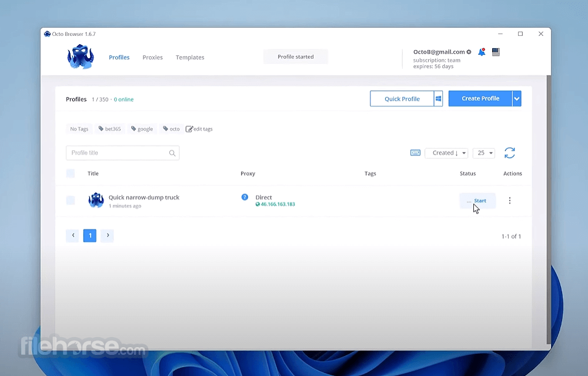Click the Title column header
Viewport: 588px width, 376px height.
[x=93, y=174]
